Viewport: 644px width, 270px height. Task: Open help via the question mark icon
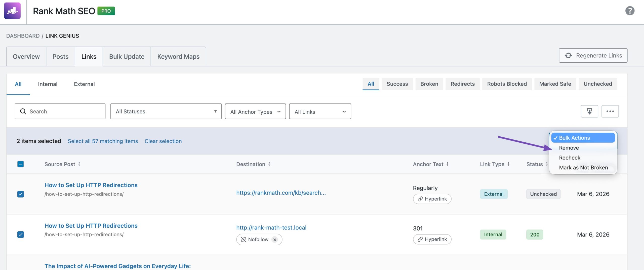tap(630, 11)
